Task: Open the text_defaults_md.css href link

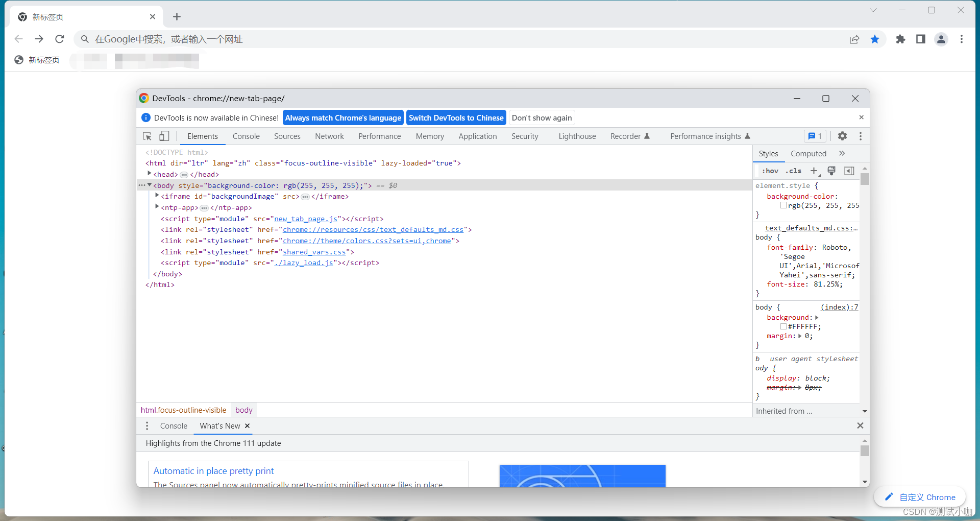Action: click(x=373, y=230)
